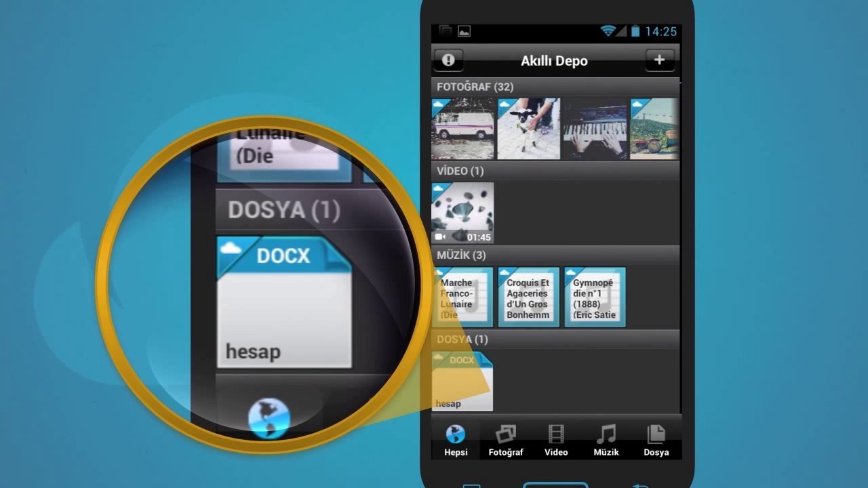868x488 pixels.
Task: Select the DOSYA (1) header on phone
Action: (x=555, y=339)
